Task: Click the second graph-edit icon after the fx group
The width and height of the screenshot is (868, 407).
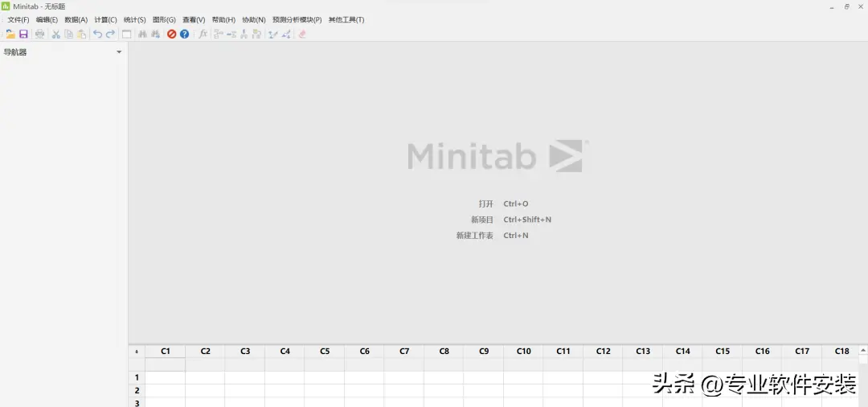Action: 285,34
